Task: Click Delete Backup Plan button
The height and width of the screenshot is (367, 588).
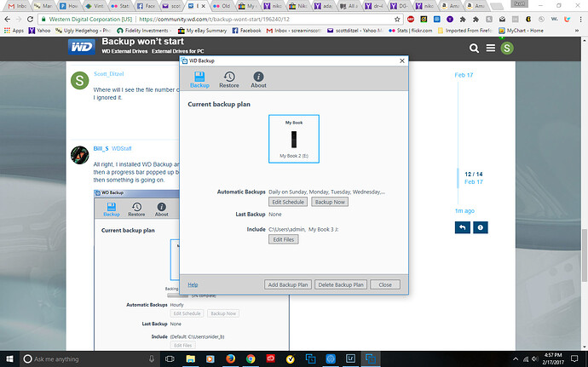Action: 341,284
